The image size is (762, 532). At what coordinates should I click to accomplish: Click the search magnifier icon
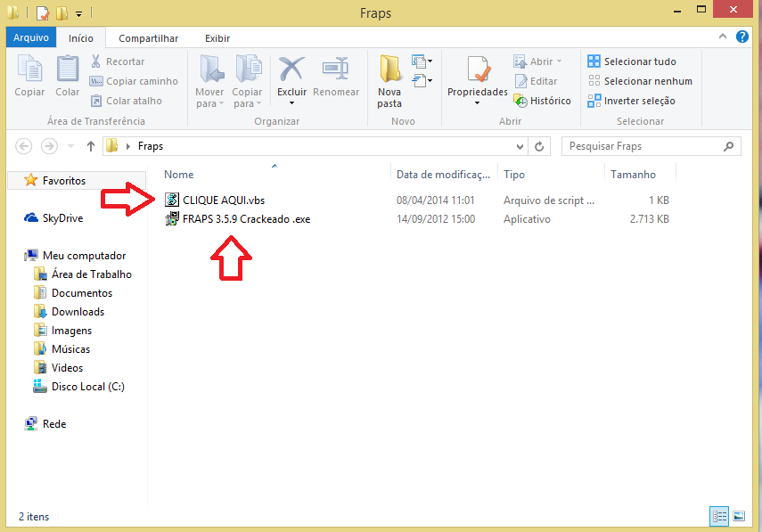point(728,146)
